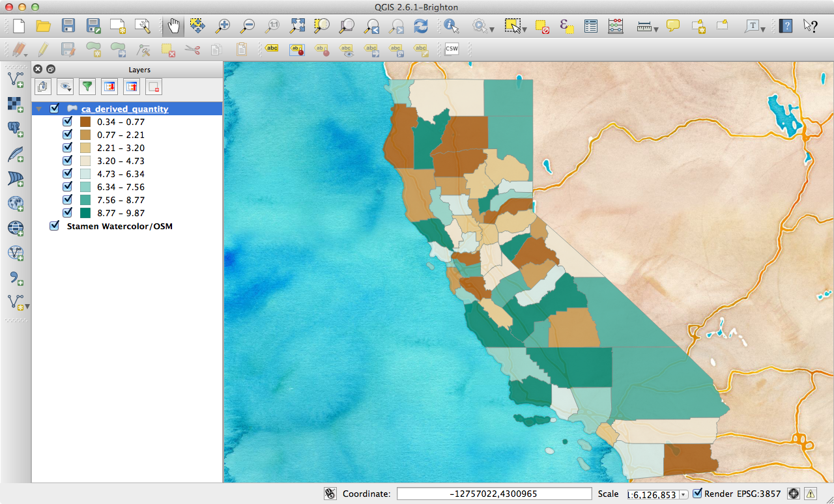
Task: Create a new project with blank page icon
Action: pos(19,26)
